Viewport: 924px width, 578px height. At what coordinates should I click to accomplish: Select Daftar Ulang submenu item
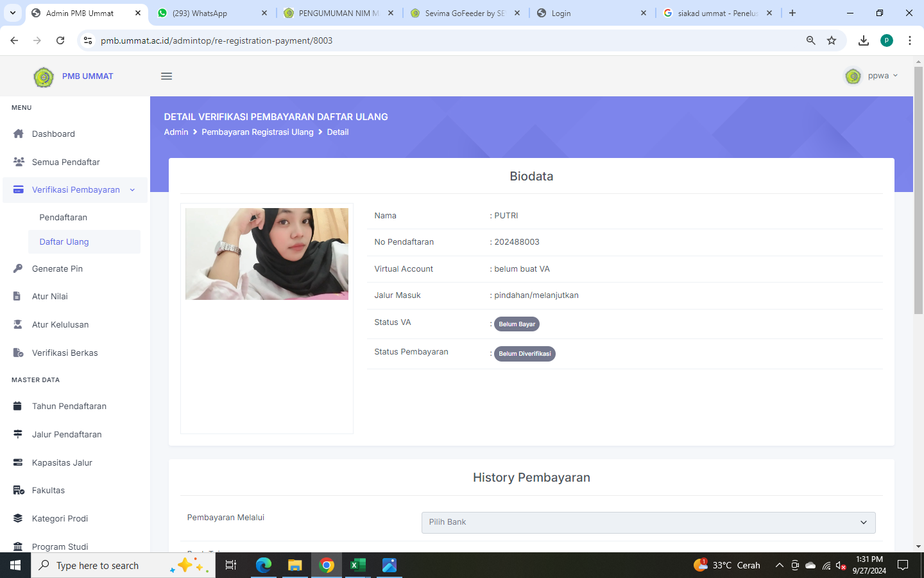pyautogui.click(x=64, y=241)
